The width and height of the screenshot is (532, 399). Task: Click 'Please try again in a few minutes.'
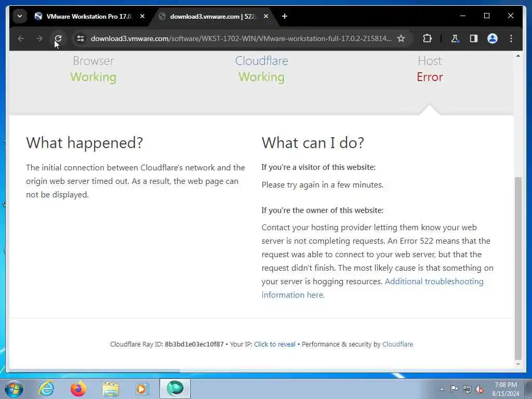[322, 185]
